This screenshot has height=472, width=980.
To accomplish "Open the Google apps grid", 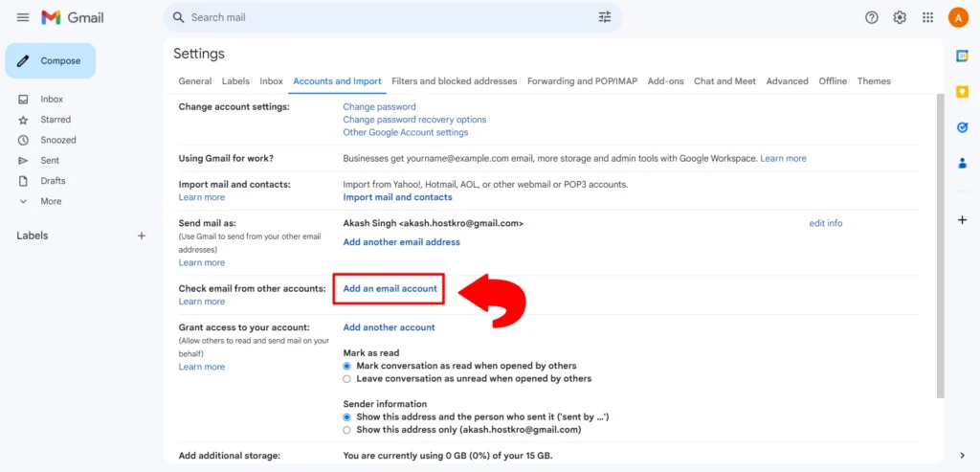I will tap(928, 17).
